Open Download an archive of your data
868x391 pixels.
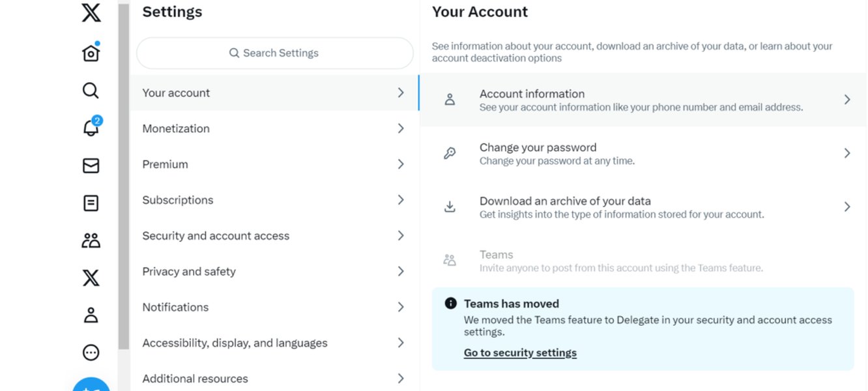click(x=643, y=207)
